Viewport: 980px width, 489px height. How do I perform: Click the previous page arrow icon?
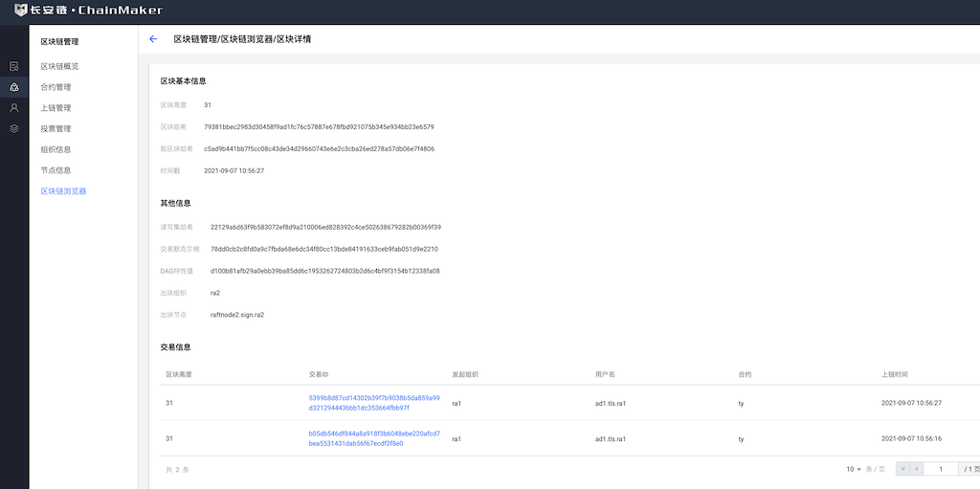(917, 469)
